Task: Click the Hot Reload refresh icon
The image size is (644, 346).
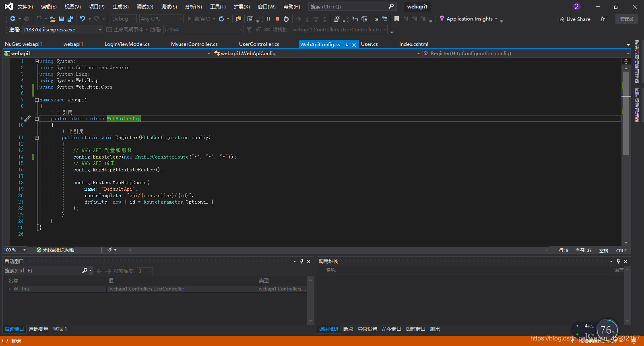Action: pos(221,19)
